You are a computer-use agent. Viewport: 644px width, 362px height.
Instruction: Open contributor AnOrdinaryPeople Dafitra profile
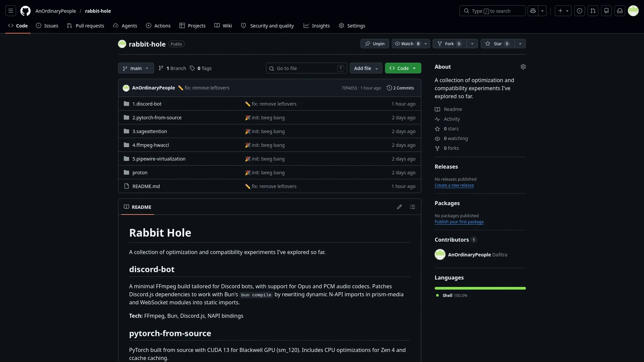tap(471, 254)
